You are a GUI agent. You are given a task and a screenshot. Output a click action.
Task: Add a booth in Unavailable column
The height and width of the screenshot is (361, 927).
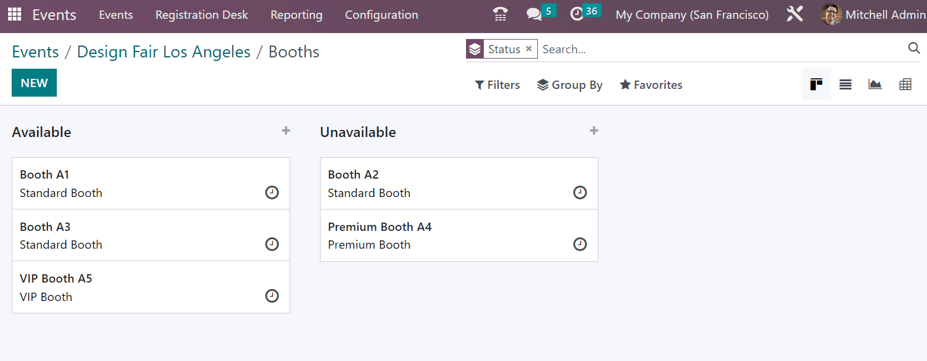[594, 131]
